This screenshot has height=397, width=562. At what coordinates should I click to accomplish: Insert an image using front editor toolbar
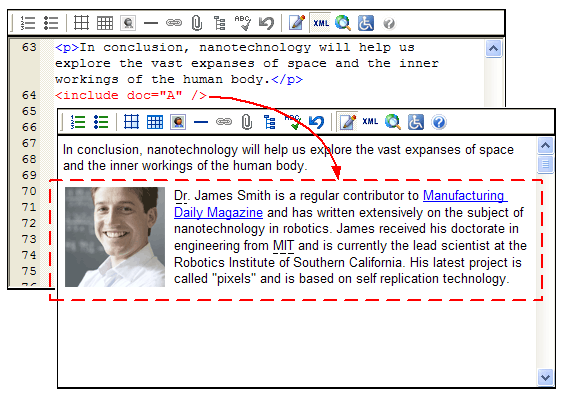point(178,122)
